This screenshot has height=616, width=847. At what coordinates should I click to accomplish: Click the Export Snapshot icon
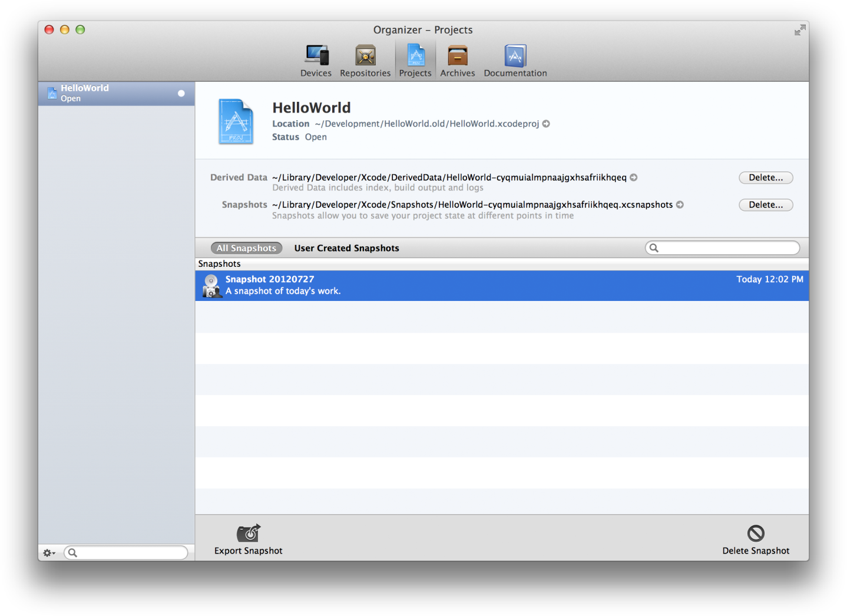(x=248, y=534)
